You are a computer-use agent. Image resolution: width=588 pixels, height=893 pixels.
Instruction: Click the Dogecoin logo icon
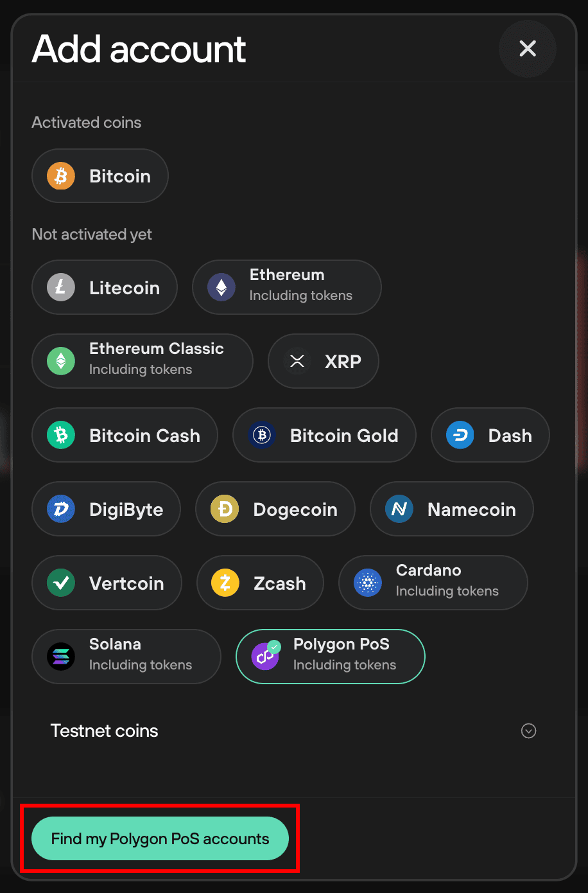(x=225, y=509)
